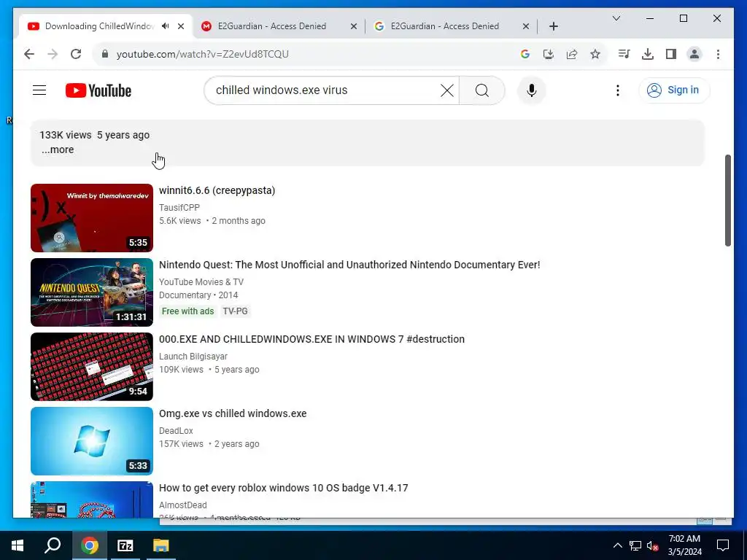Switch to the third tab, E2Guardian with Google icon
Screen dimensions: 747x560
pyautogui.click(x=444, y=26)
